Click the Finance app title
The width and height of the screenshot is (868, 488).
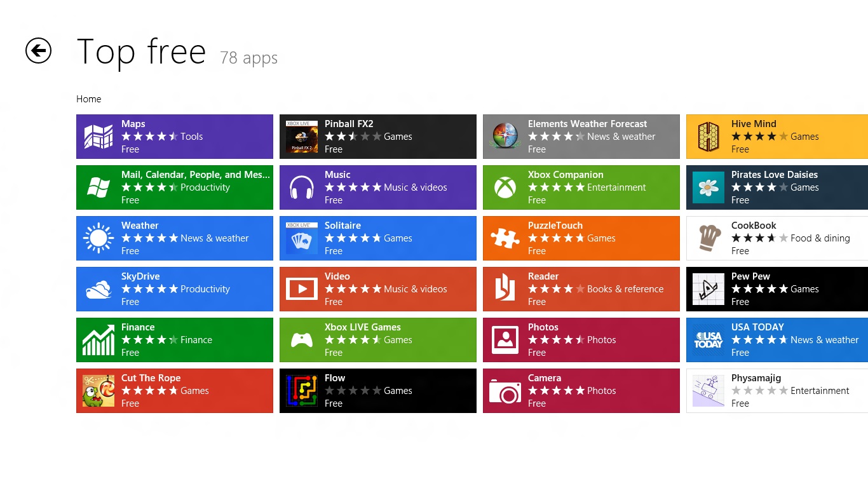[138, 327]
